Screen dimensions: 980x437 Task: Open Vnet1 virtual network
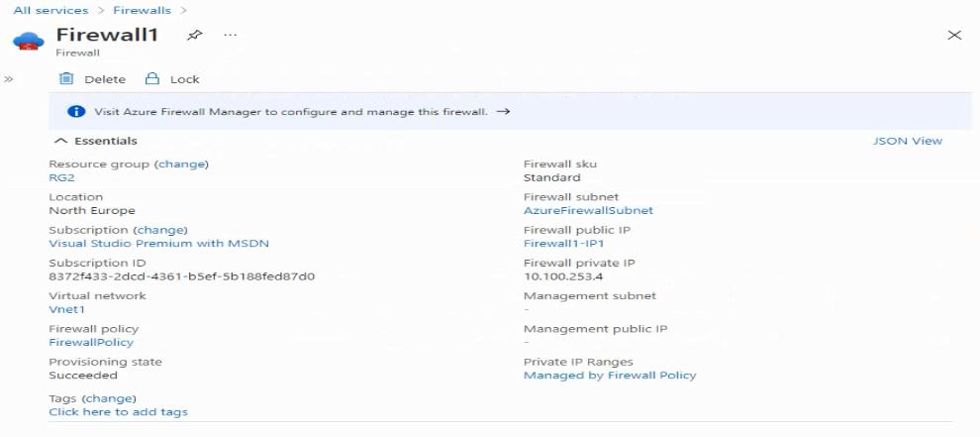tap(67, 309)
